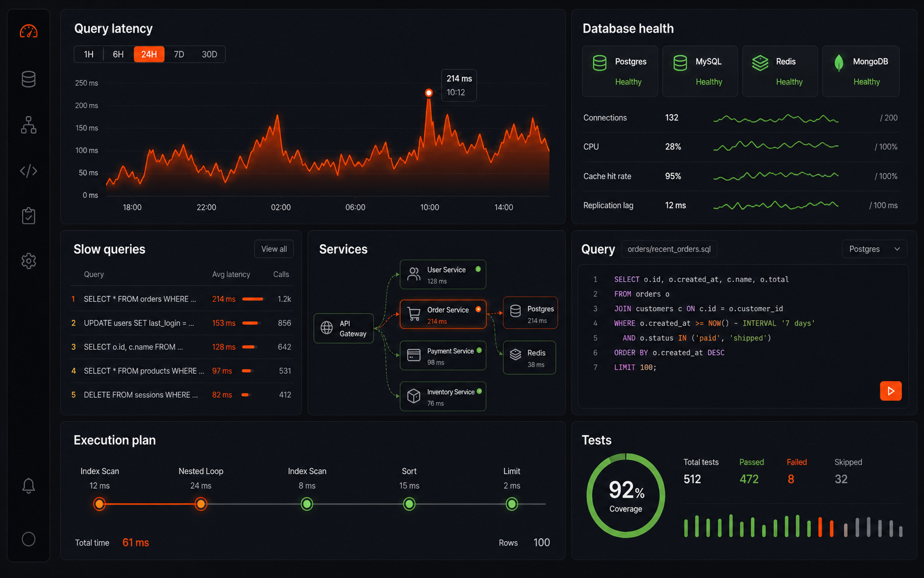Click the Limit 2 ms plan node

point(512,504)
